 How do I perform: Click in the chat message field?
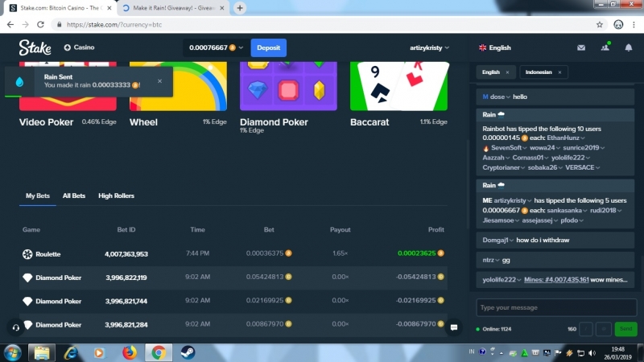pyautogui.click(x=556, y=308)
